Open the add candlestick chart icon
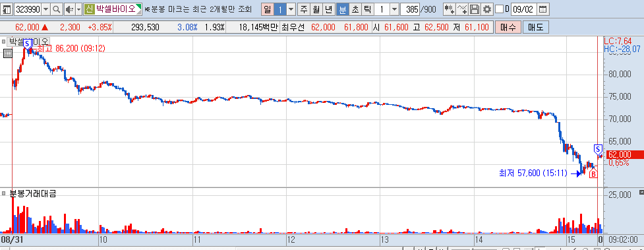Viewport: 644px width, 250px height. point(450,9)
